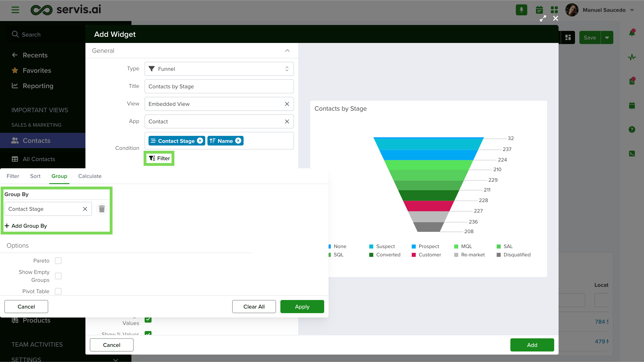Open the help question mark icon
This screenshot has width=644, height=362.
pyautogui.click(x=632, y=129)
